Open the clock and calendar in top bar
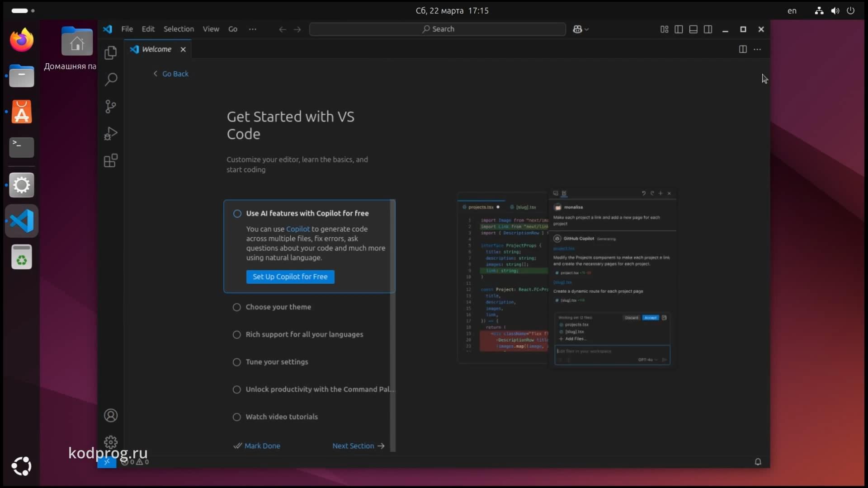This screenshot has height=488, width=868. (452, 11)
